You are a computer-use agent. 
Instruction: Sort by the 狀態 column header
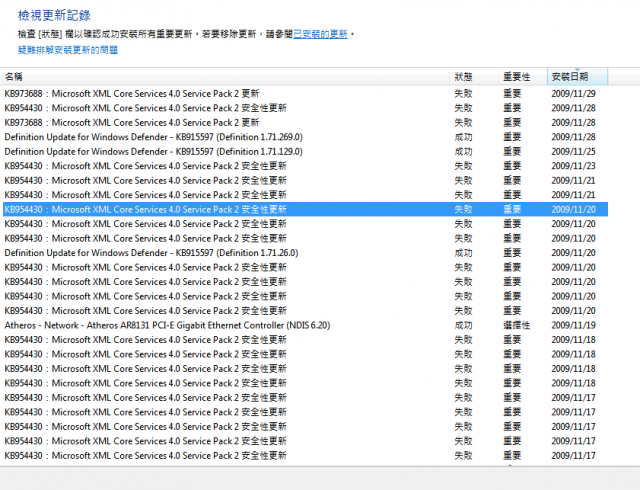(x=474, y=77)
